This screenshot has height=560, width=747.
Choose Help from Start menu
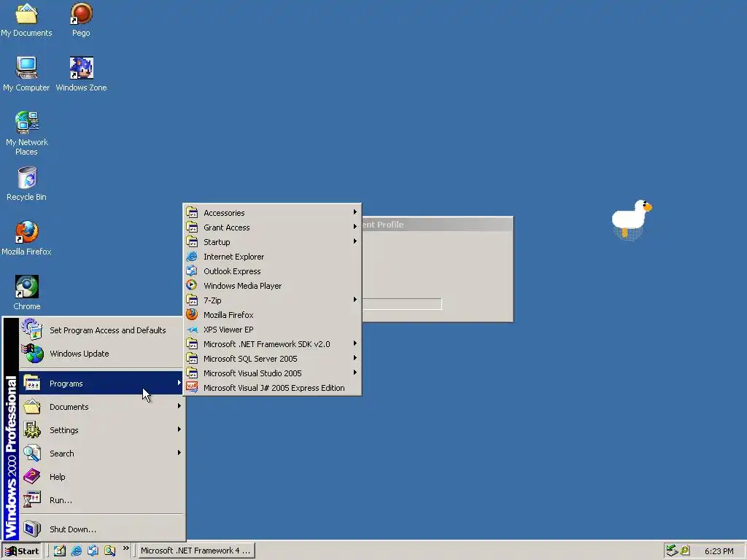coord(101,477)
